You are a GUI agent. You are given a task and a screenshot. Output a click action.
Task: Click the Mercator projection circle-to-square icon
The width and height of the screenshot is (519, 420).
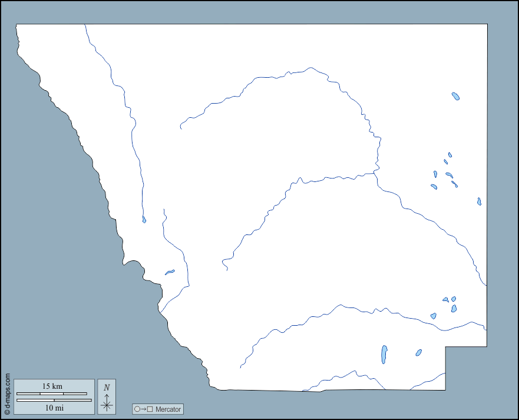click(x=144, y=409)
